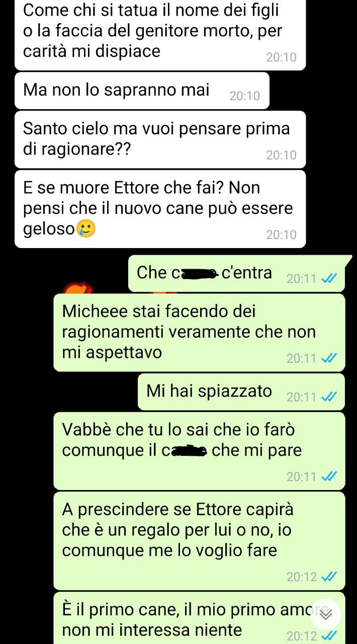Tap the crying emoji after 'geloso'

tap(86, 229)
